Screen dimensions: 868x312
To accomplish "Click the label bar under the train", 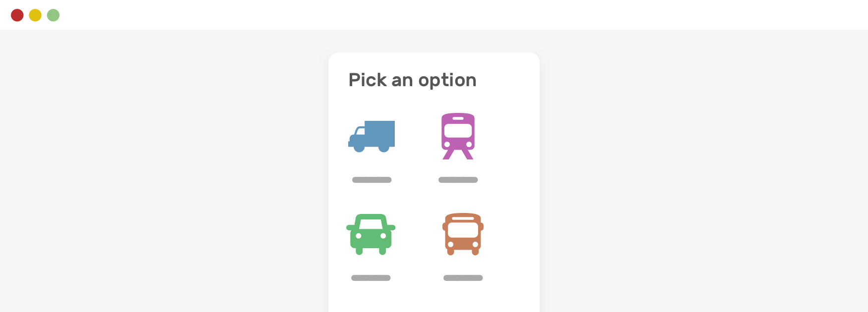I will 458,180.
